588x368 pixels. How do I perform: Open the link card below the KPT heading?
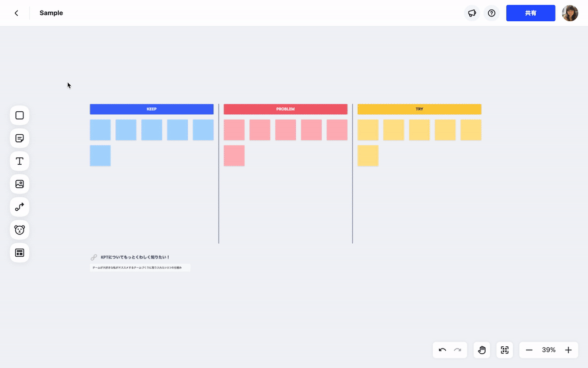click(x=140, y=268)
